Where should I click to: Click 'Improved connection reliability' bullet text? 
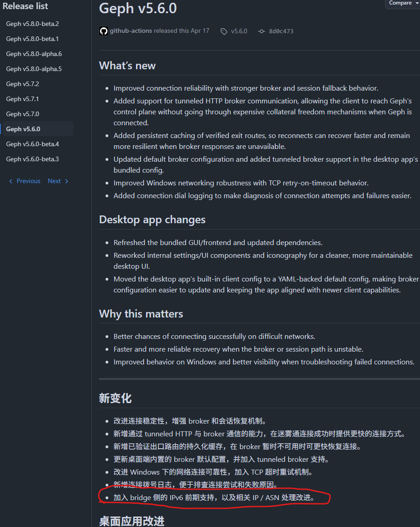point(246,88)
